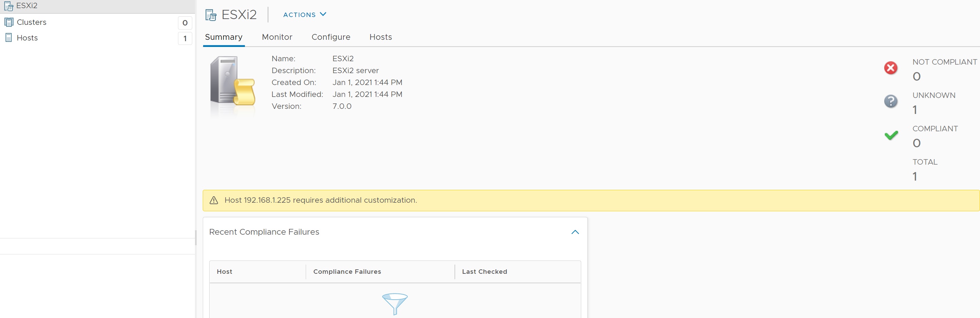This screenshot has width=980, height=318.
Task: Click the green Compliant checkmark icon
Action: pos(891,135)
